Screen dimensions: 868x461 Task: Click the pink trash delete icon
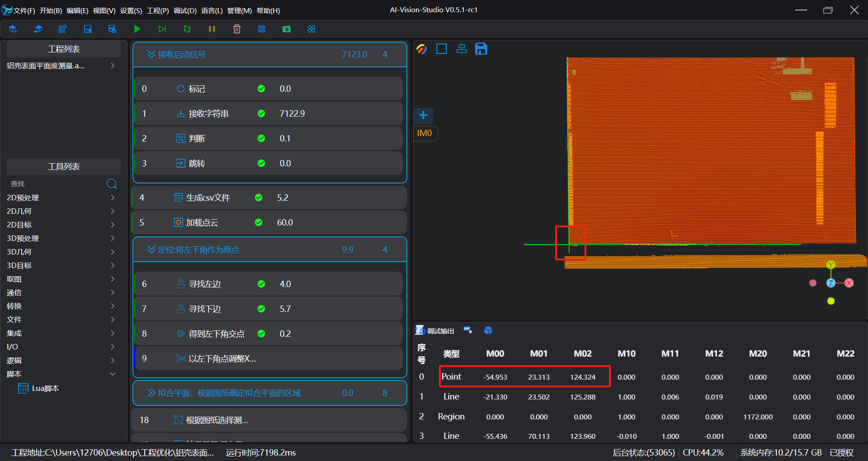pyautogui.click(x=237, y=29)
